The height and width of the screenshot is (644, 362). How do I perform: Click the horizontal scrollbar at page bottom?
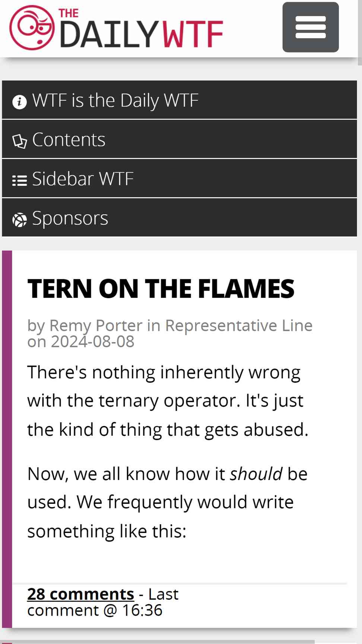point(158,642)
